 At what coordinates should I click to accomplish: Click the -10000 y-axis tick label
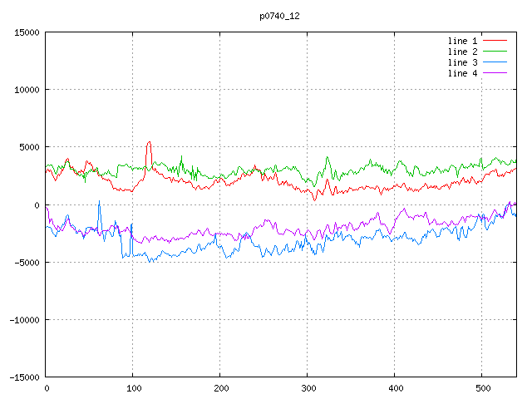pyautogui.click(x=23, y=319)
